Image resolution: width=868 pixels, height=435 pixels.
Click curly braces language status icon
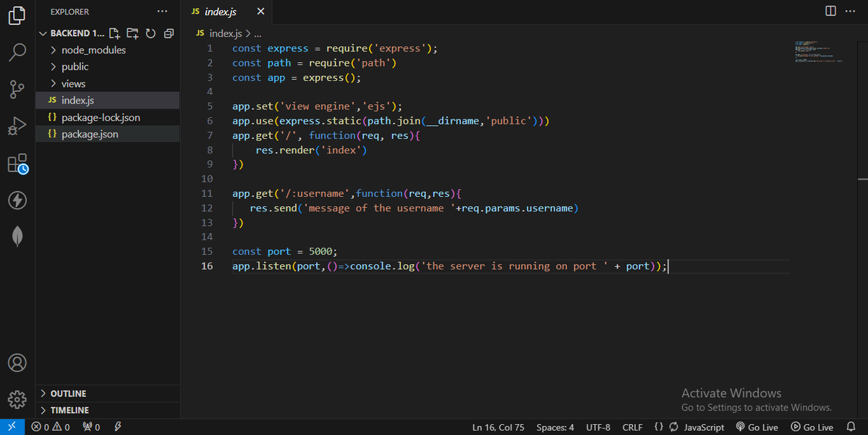click(x=658, y=427)
